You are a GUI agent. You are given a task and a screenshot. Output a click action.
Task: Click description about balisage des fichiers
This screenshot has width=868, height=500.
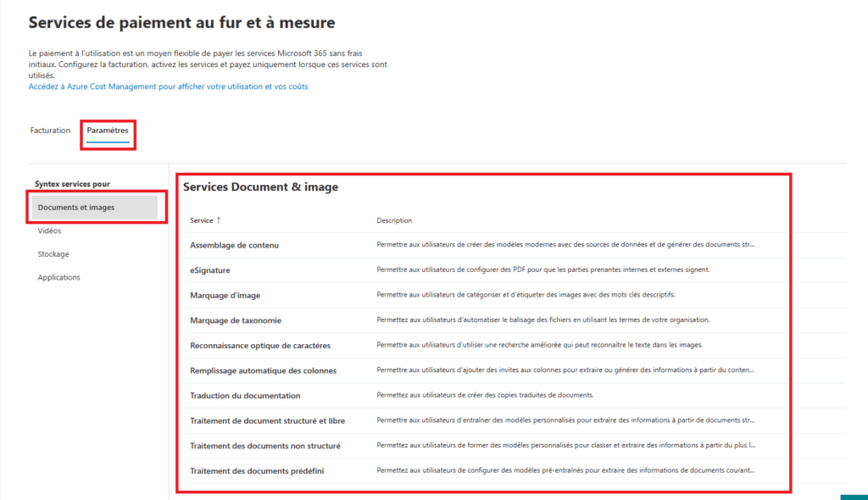pyautogui.click(x=543, y=319)
